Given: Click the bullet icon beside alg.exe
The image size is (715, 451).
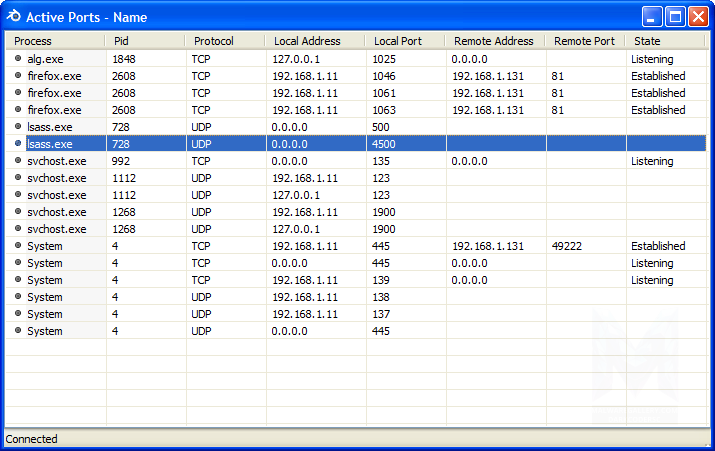Looking at the screenshot, I should coord(17,59).
